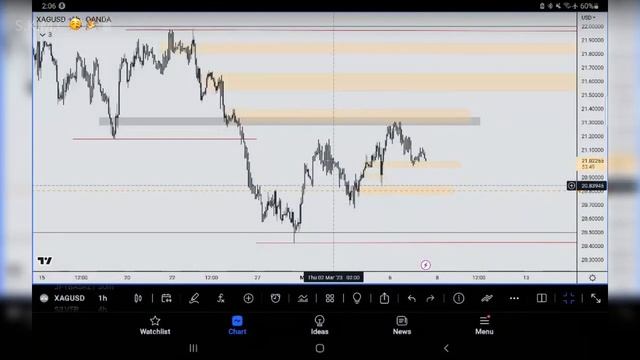Click the TradingView logo on chart
Image resolution: width=640 pixels, height=360 pixels.
45,260
